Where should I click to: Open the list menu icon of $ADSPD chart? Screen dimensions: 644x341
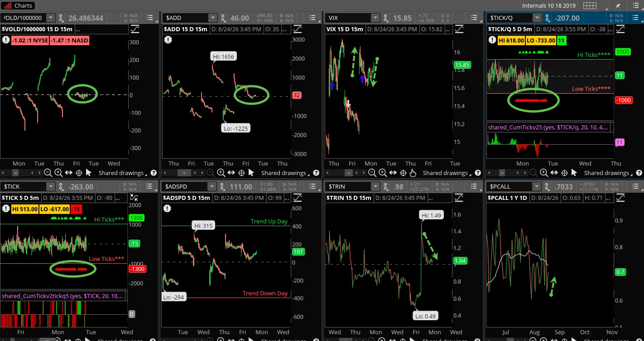[x=312, y=187]
